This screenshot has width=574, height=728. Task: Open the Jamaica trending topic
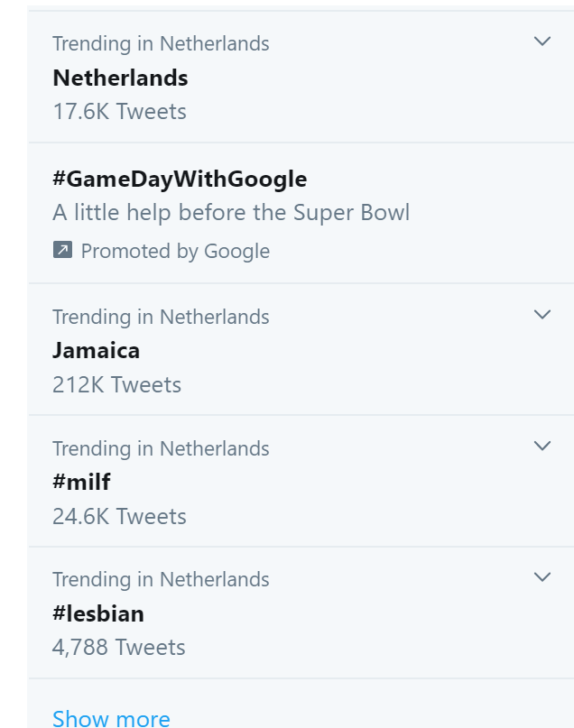click(97, 350)
